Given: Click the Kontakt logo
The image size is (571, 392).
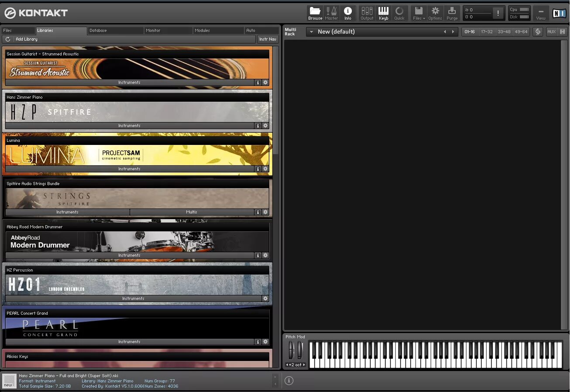Looking at the screenshot, I should point(36,13).
